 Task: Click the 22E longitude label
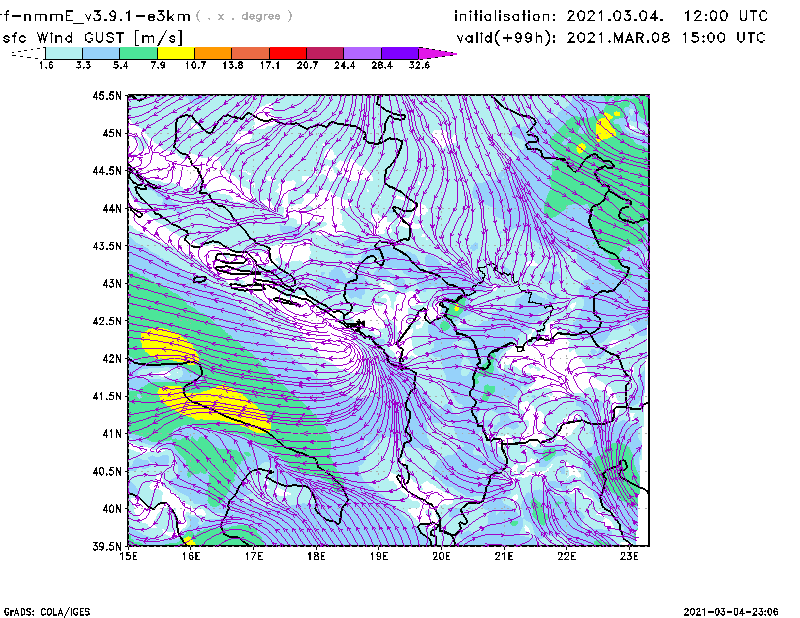click(x=566, y=556)
